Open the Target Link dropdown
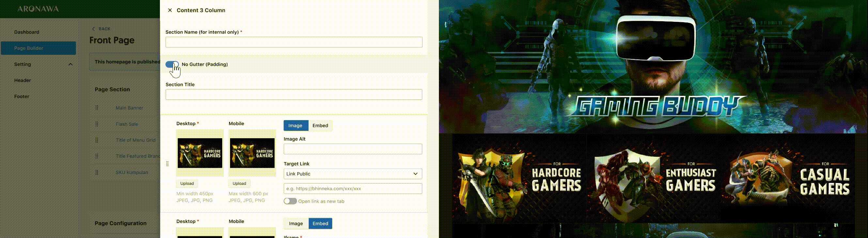 pos(352,174)
